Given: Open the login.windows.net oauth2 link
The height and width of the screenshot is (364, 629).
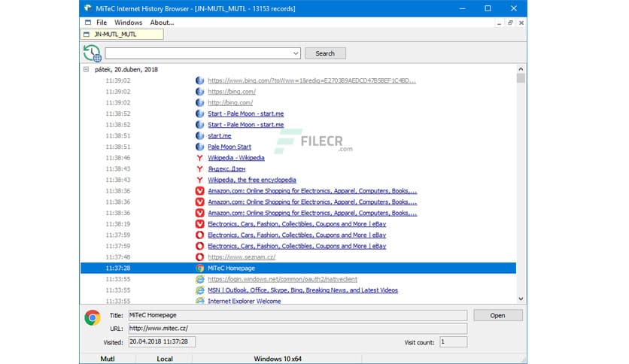Looking at the screenshot, I should point(282,279).
